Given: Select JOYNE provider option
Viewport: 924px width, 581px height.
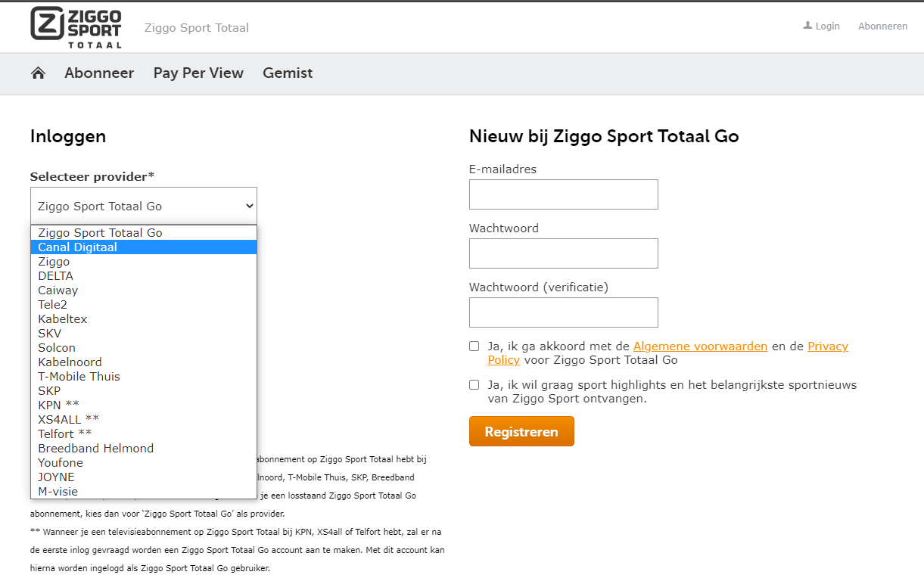Looking at the screenshot, I should click(x=144, y=477).
